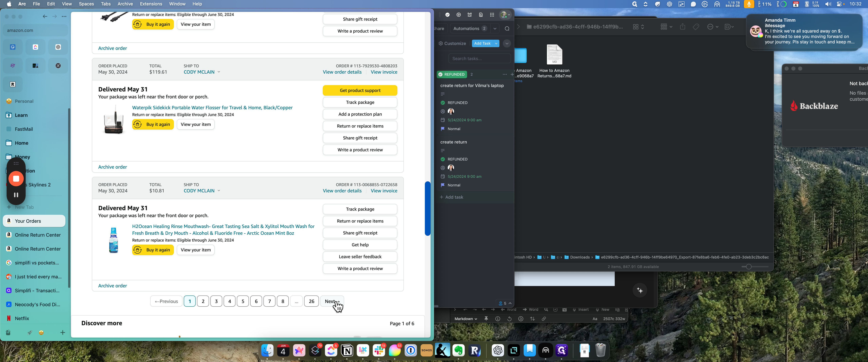Open Ship To CODY MCLAIN dropdown for $10.81 order
868x362 pixels.
tap(202, 191)
